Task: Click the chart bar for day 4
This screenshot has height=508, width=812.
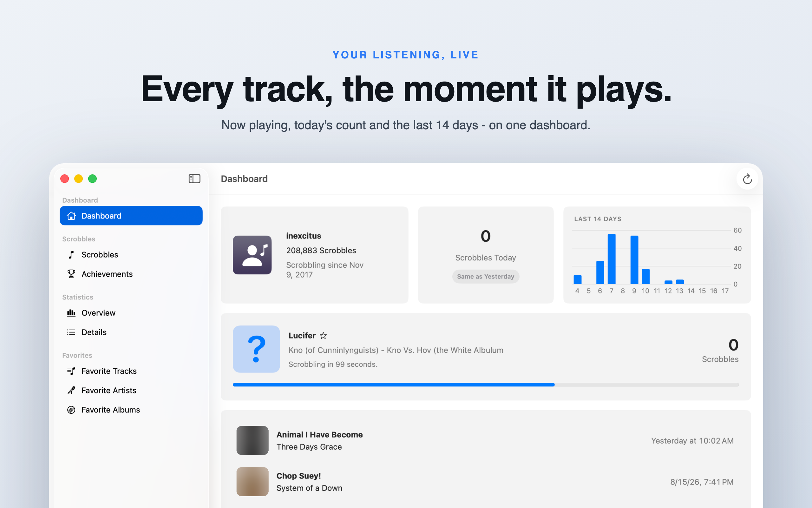Action: [578, 279]
